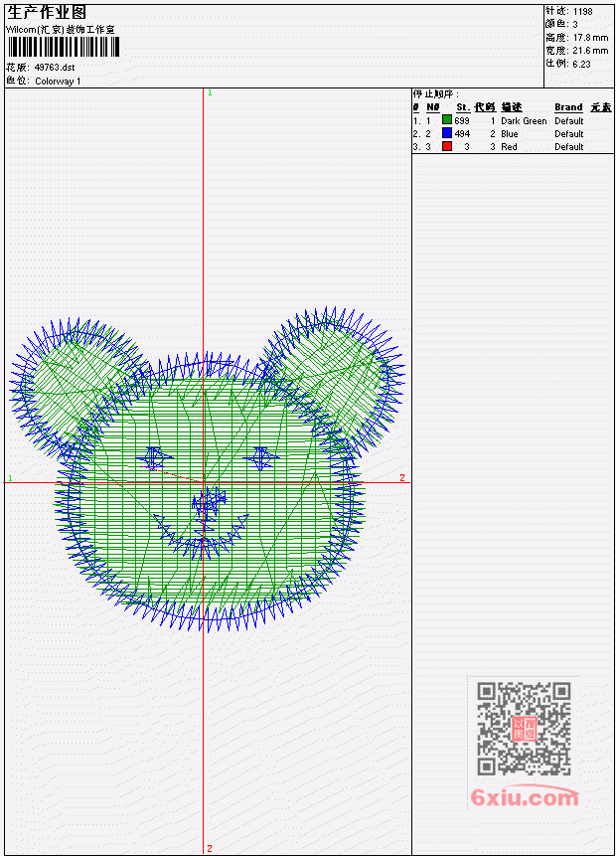The height and width of the screenshot is (856, 616).
Task: Select the file name '49763.dst'
Action: (55, 68)
